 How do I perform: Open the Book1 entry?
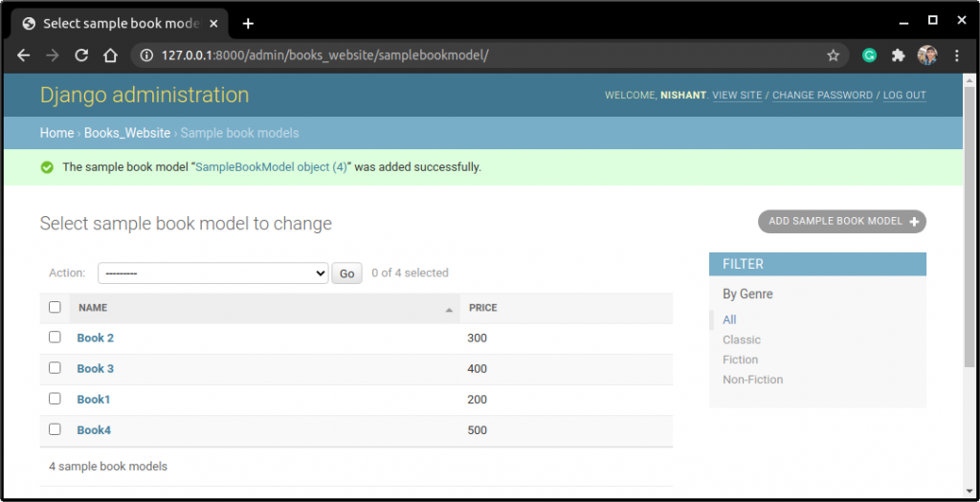pyautogui.click(x=93, y=399)
